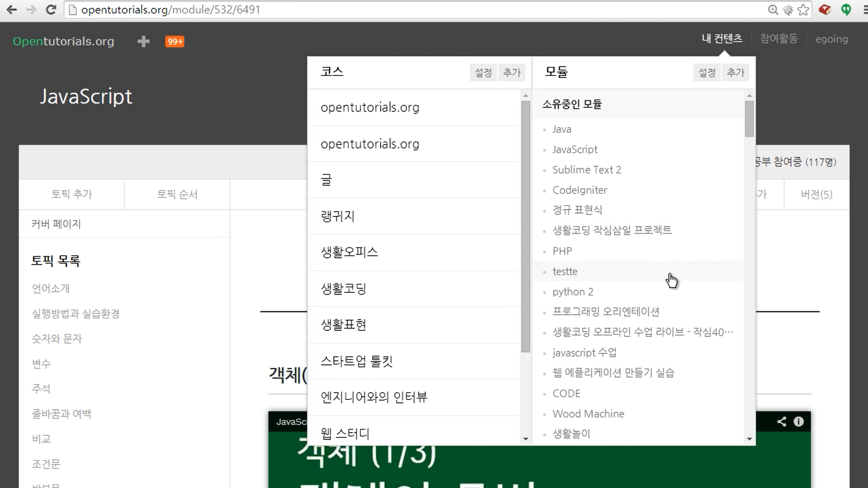Open the 99+ notifications badge
868x488 pixels.
tap(175, 42)
